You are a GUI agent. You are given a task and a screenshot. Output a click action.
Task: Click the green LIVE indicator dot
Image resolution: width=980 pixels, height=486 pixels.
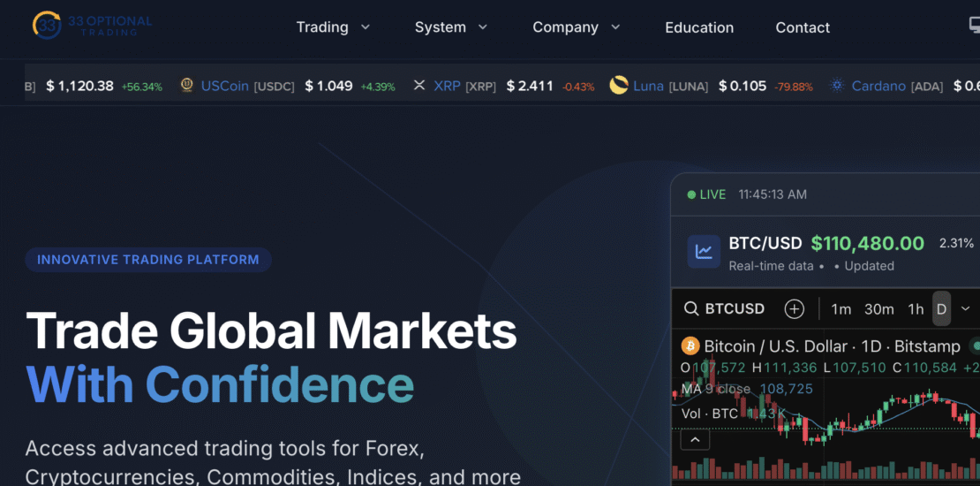[691, 194]
